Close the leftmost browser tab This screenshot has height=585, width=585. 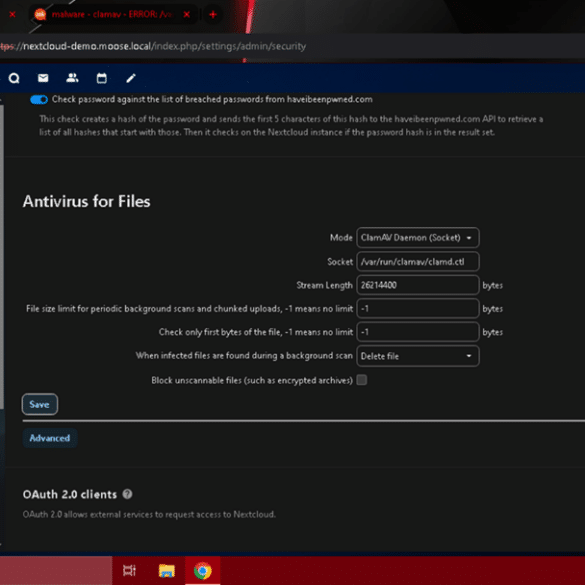click(x=12, y=15)
